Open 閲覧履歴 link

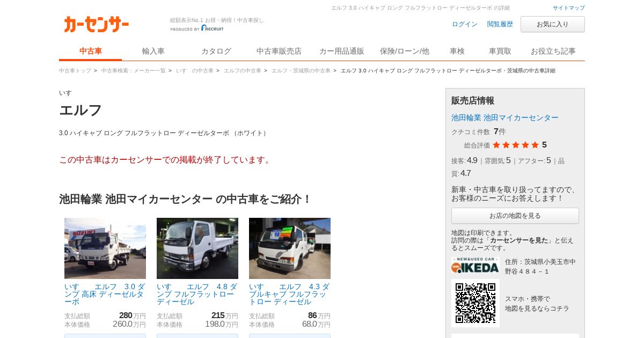tap(500, 24)
